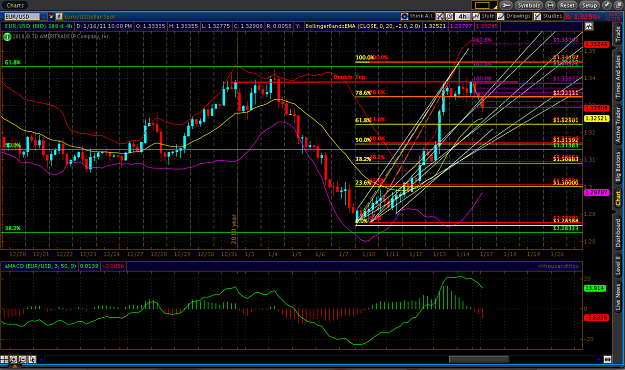Click the pin icon in top bar
The height and width of the screenshot is (370, 625).
click(x=606, y=5)
